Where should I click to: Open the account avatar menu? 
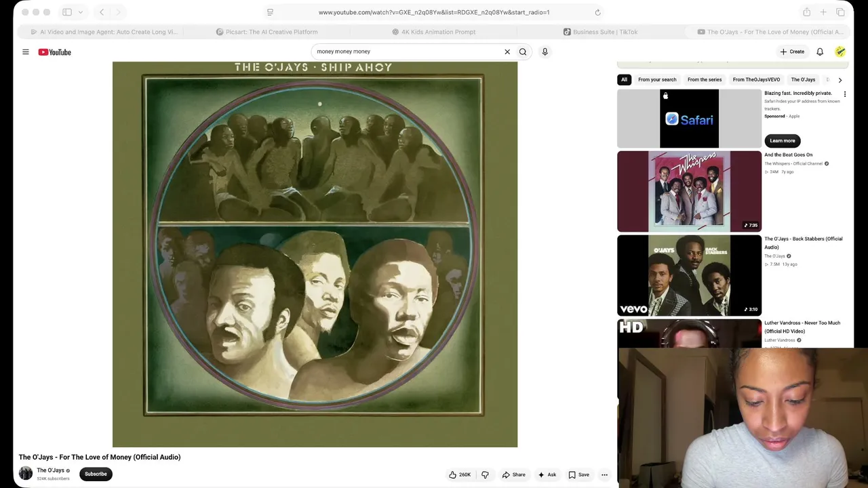coord(840,52)
